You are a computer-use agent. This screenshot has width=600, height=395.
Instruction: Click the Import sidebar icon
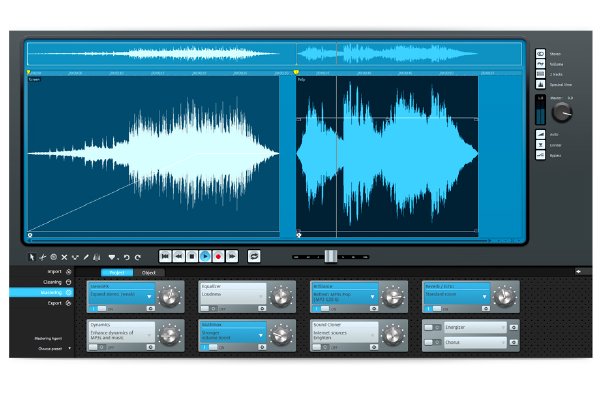point(68,272)
